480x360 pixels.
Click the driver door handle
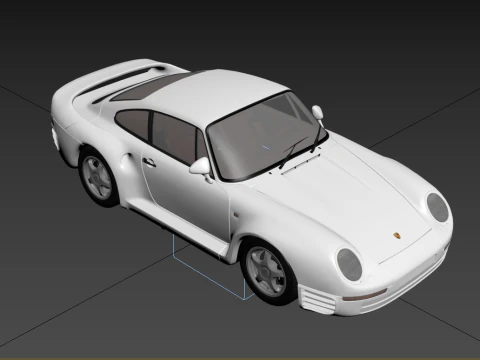pos(149,162)
